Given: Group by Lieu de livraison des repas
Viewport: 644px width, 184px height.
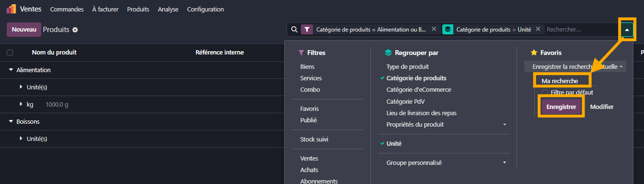Looking at the screenshot, I should [x=422, y=113].
